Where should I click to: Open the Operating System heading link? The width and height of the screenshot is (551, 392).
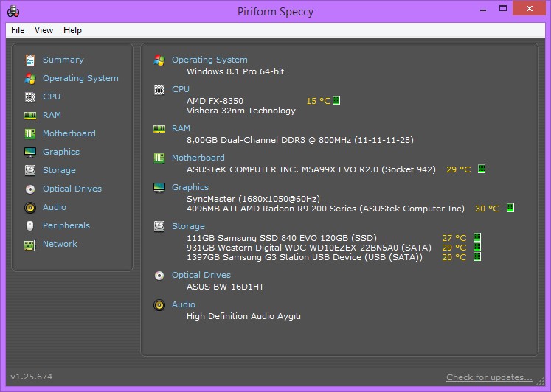pyautogui.click(x=209, y=60)
